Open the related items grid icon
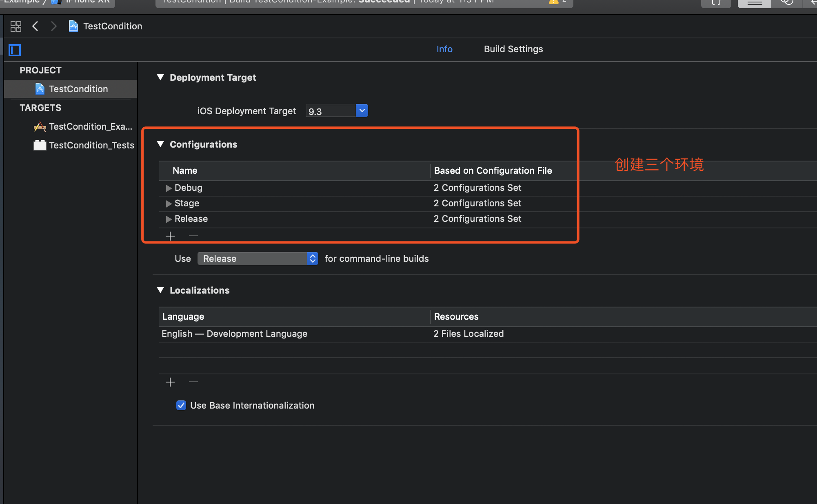Screen dimensions: 817x504 coord(16,27)
